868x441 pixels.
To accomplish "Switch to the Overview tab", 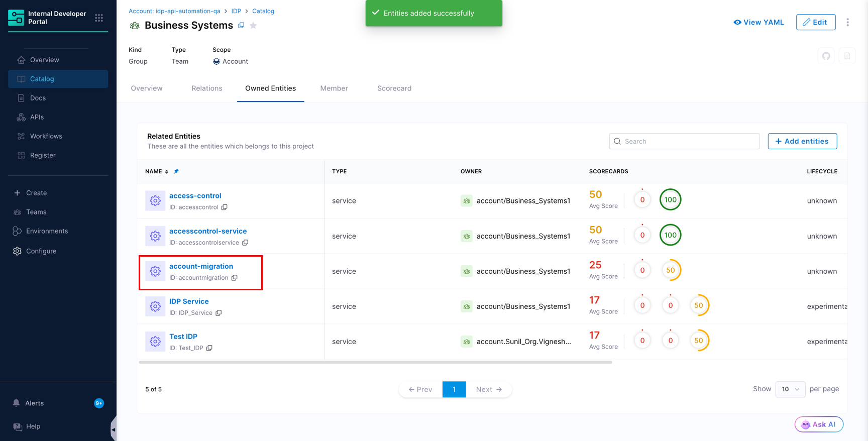I will [x=147, y=88].
